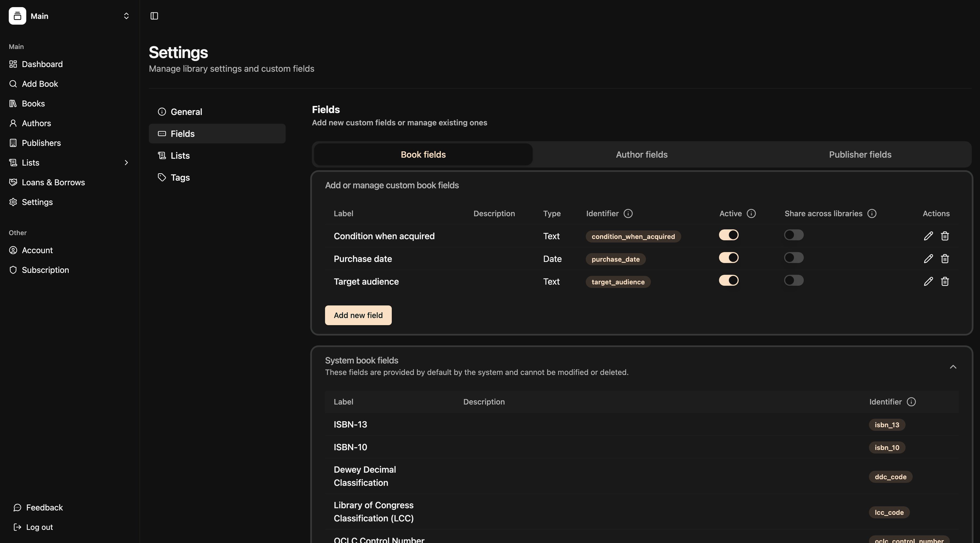Enable sharing for Purchase date
980x543 pixels.
794,258
